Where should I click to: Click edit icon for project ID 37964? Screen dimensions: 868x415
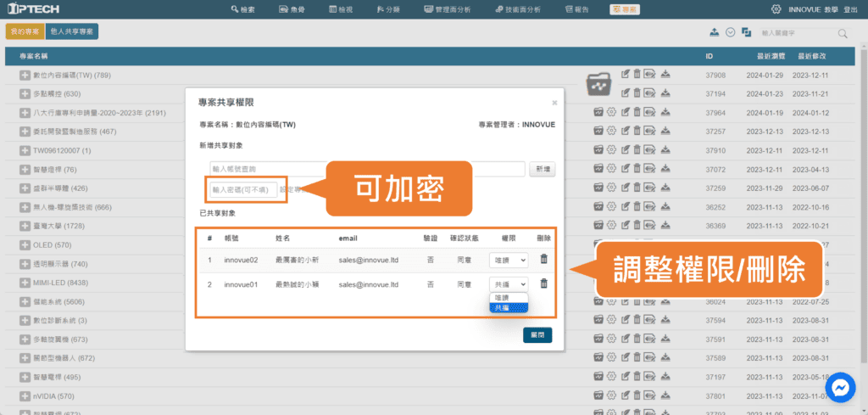coord(624,111)
